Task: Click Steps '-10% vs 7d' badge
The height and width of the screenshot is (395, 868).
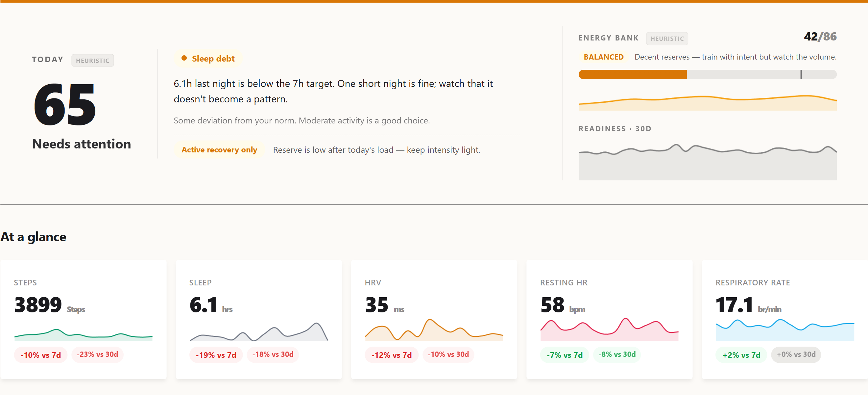Action: tap(40, 355)
